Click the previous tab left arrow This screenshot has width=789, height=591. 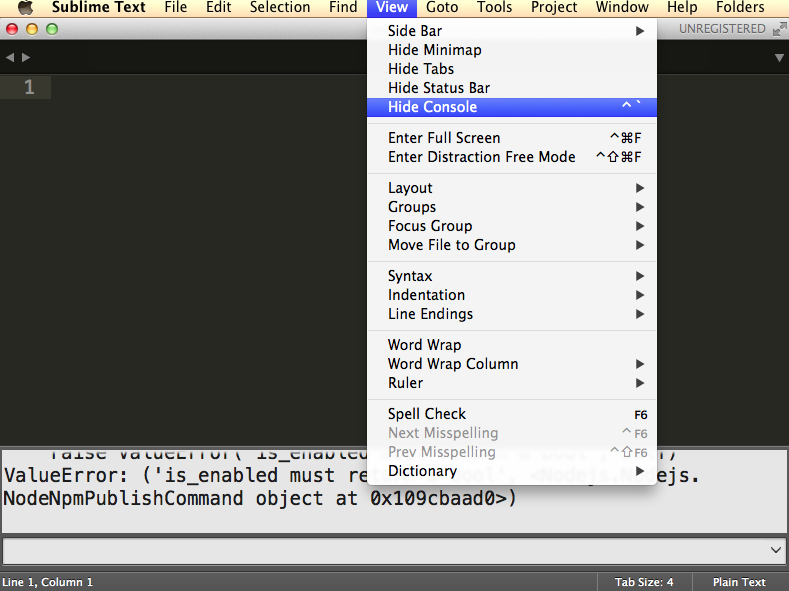click(x=10, y=58)
